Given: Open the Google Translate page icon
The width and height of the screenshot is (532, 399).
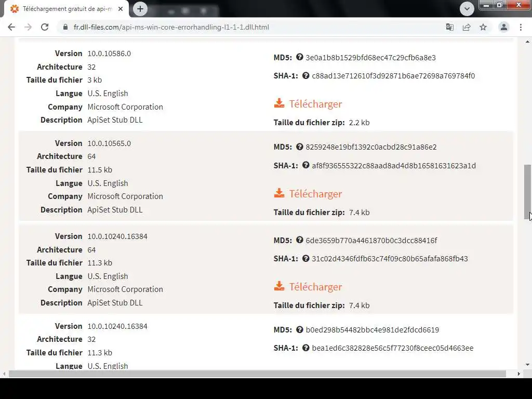Looking at the screenshot, I should tap(449, 27).
